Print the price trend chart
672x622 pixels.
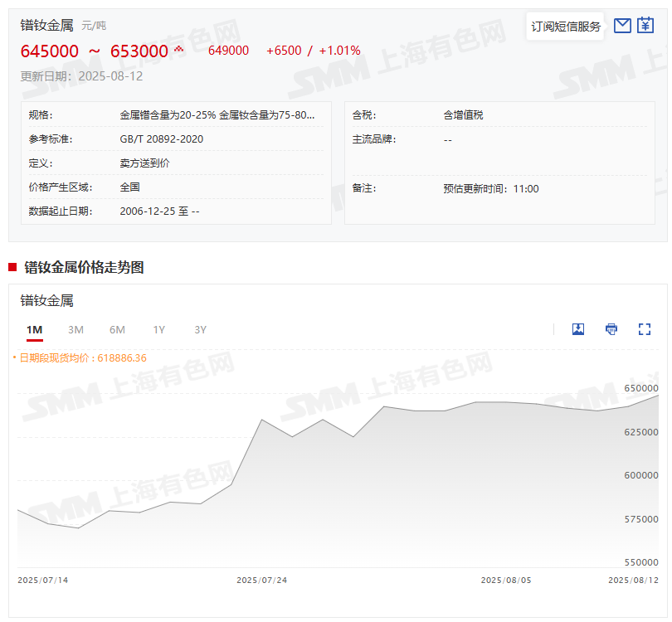[x=611, y=329]
